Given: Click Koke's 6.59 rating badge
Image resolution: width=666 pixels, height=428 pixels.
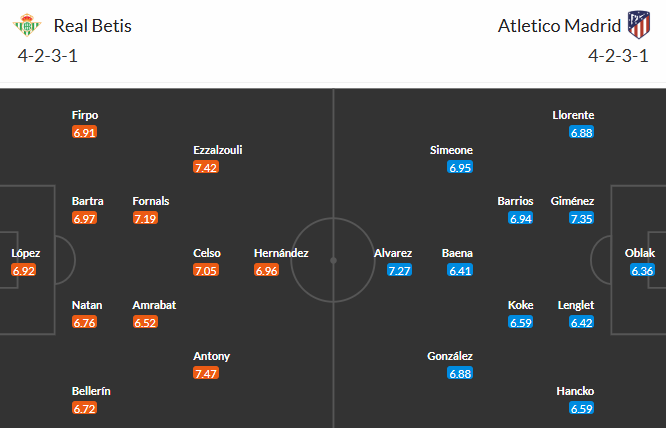Looking at the screenshot, I should 521,322.
